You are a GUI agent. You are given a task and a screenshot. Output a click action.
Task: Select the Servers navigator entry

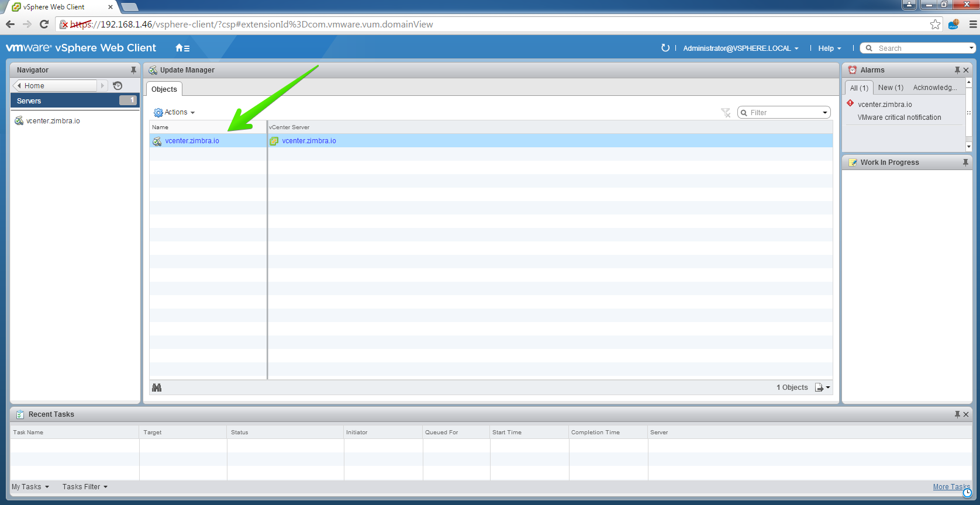pos(75,101)
